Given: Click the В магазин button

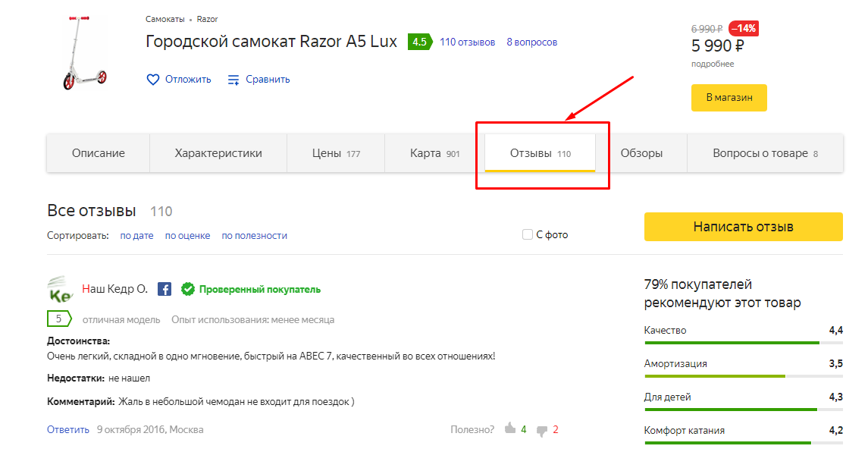Looking at the screenshot, I should [x=729, y=97].
